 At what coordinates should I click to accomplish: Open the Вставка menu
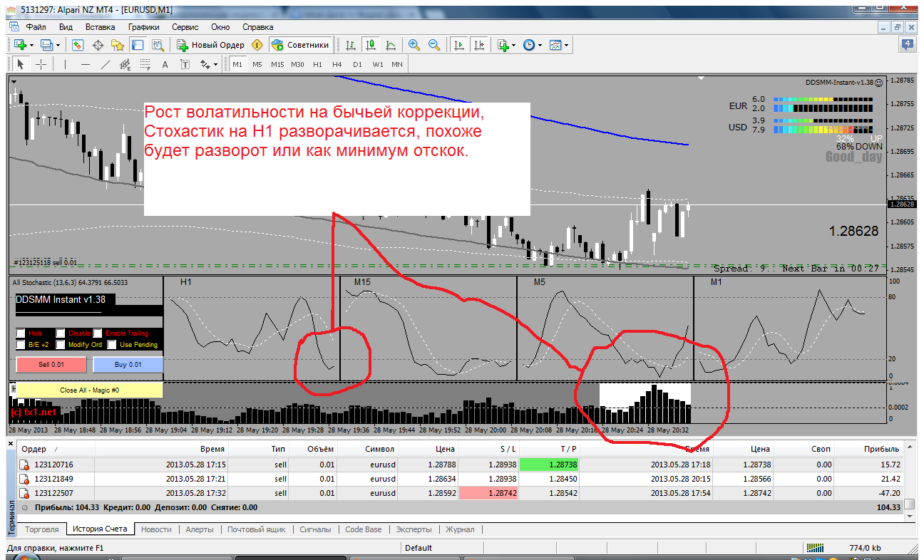[100, 26]
